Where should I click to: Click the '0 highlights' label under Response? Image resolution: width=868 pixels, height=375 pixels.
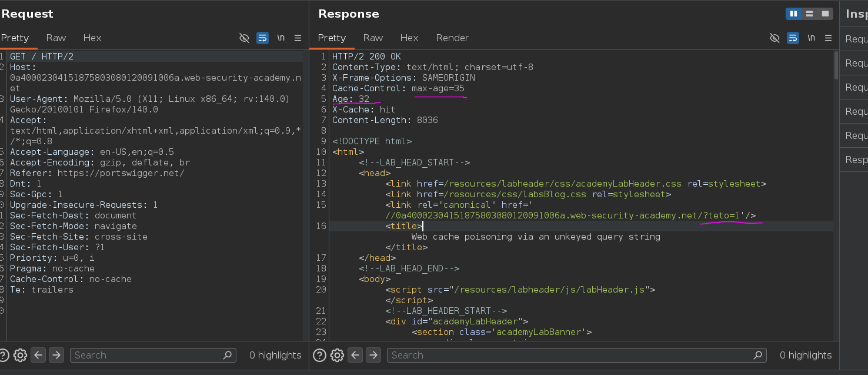(806, 355)
